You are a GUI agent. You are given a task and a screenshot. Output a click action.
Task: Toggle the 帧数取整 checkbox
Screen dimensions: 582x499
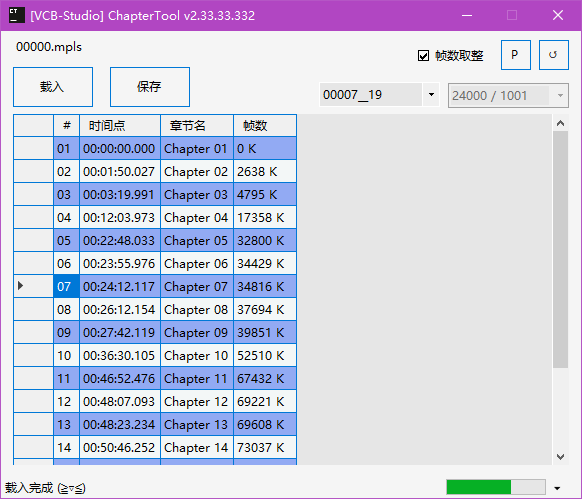pos(423,56)
